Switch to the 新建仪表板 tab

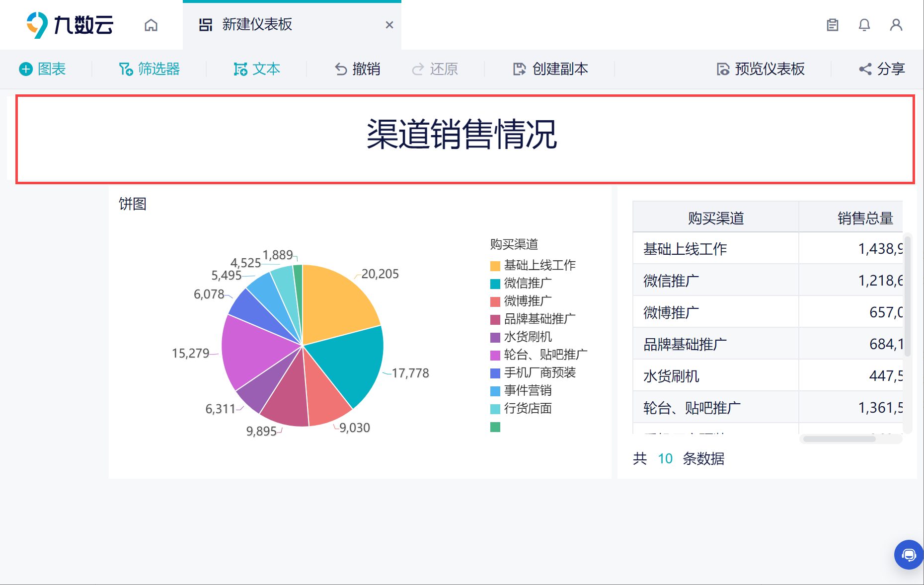(257, 25)
